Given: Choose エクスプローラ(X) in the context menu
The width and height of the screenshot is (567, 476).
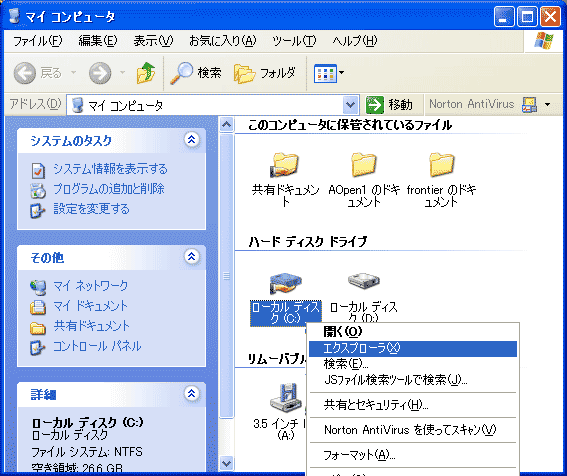Looking at the screenshot, I should tap(413, 348).
